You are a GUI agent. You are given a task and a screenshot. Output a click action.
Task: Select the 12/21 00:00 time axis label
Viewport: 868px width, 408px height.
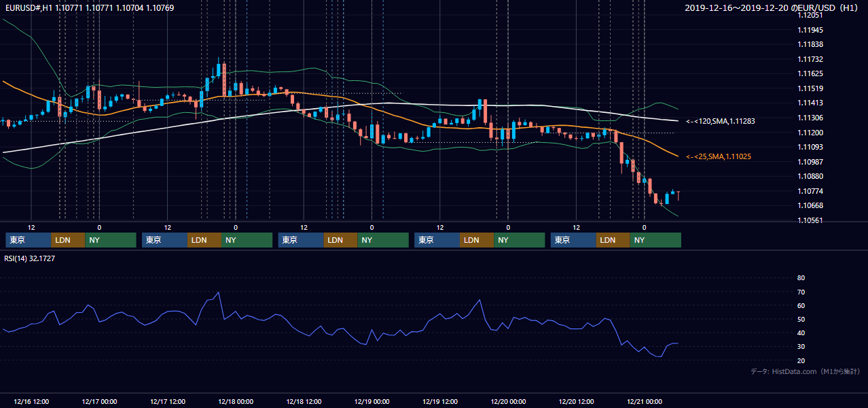645,401
